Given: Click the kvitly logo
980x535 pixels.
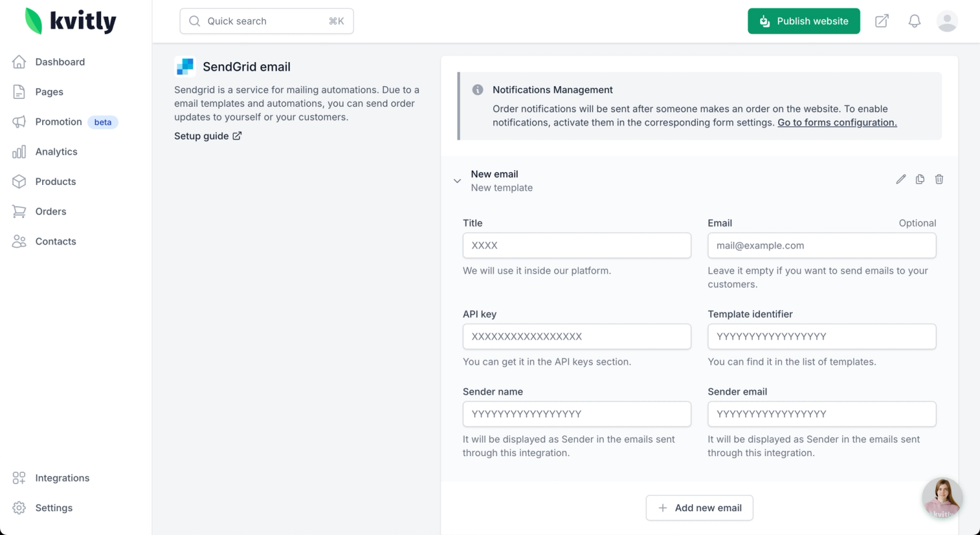Looking at the screenshot, I should (71, 21).
